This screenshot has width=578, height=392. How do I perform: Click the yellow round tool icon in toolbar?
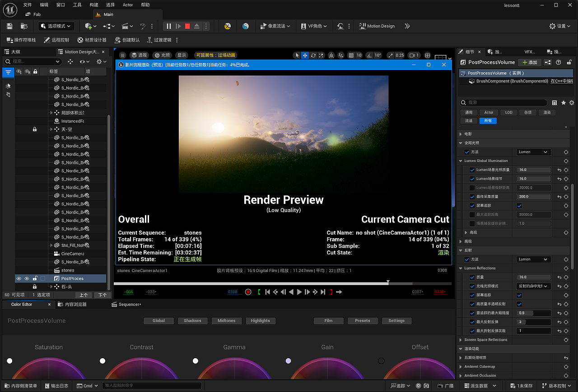point(228,26)
